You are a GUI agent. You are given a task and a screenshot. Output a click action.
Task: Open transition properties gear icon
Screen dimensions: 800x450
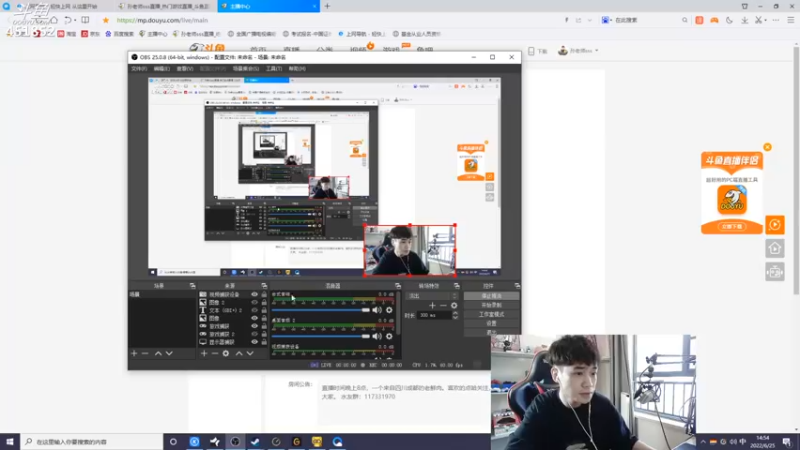(454, 305)
